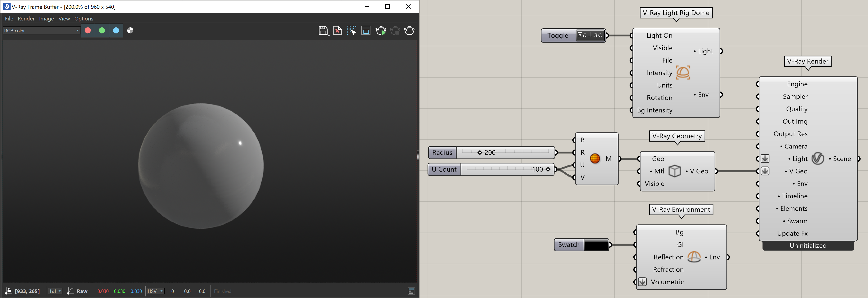Screen dimensions: 868x298
Task: Open the File menu
Action: (9, 18)
